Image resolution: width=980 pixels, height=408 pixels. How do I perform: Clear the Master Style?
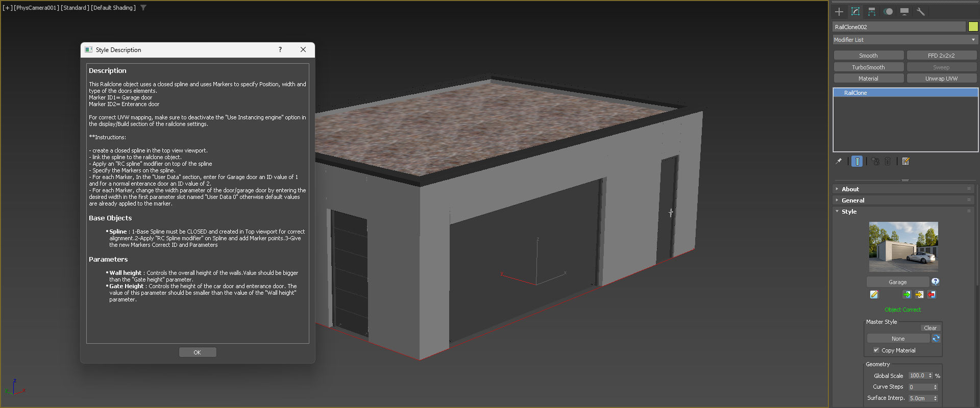pyautogui.click(x=930, y=328)
